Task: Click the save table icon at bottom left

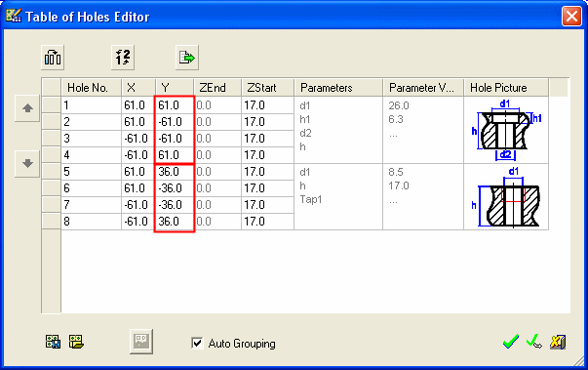Action: tap(53, 342)
